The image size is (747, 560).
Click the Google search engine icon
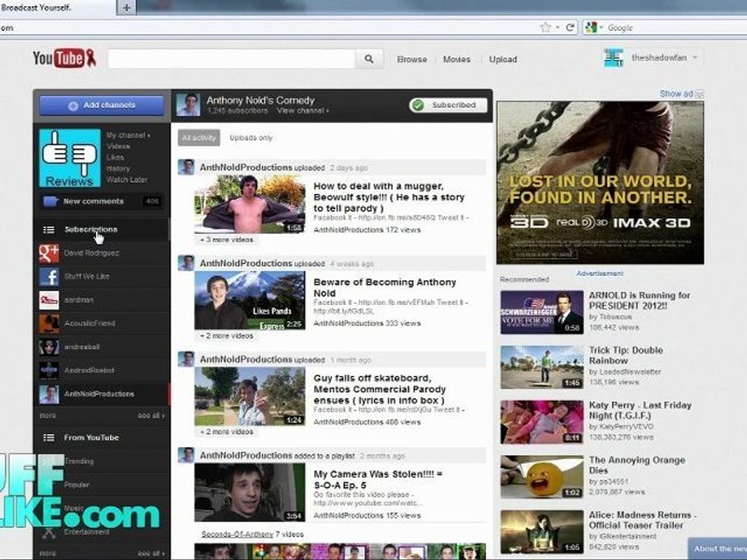click(591, 28)
